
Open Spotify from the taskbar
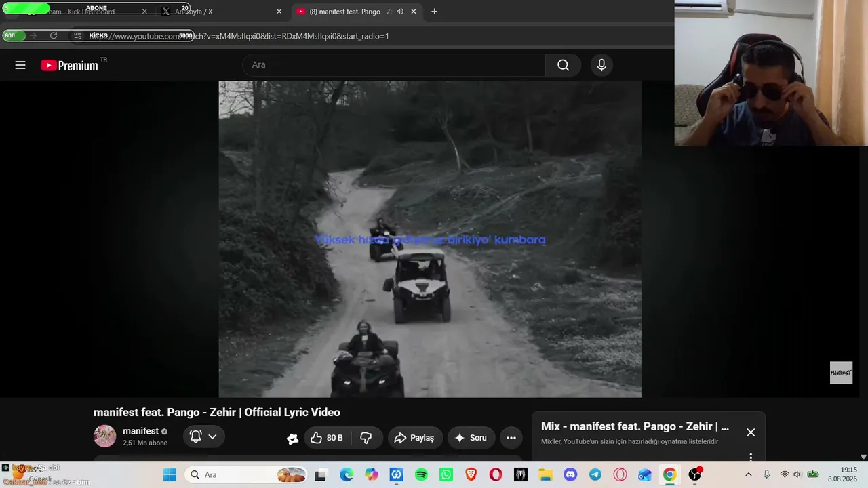pyautogui.click(x=421, y=475)
